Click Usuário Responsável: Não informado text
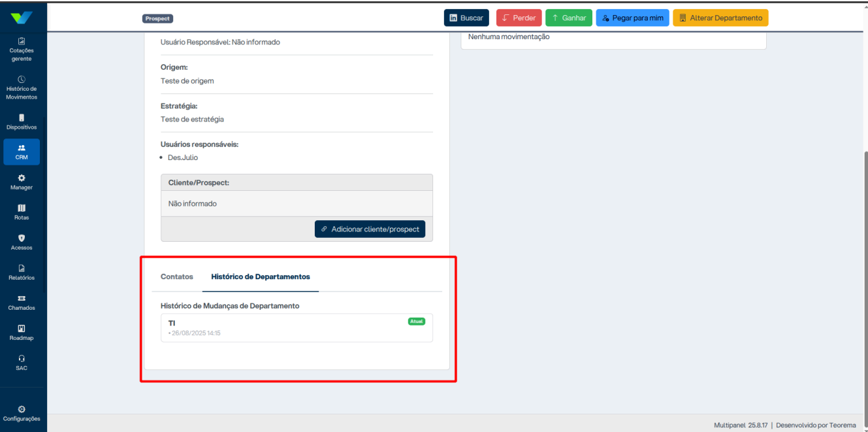This screenshot has width=868, height=432. (x=220, y=42)
